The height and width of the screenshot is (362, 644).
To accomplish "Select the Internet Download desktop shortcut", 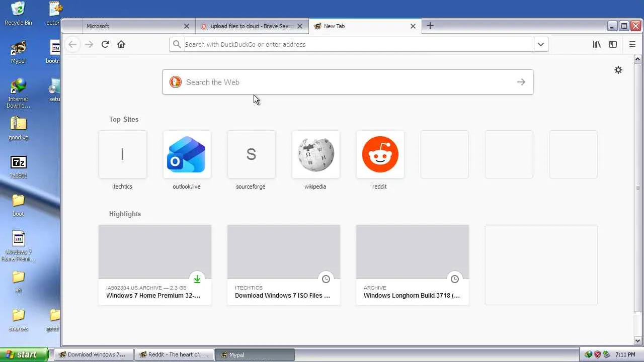I will 18,94.
